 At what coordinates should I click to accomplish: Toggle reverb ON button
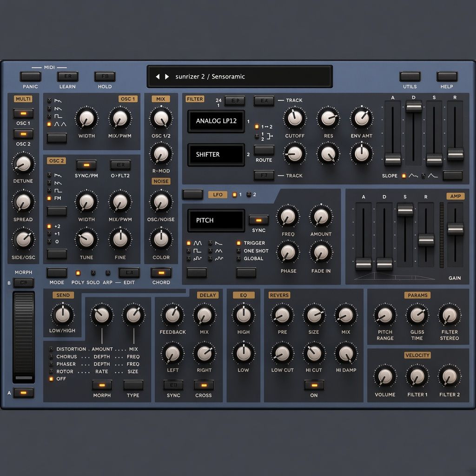pyautogui.click(x=314, y=385)
